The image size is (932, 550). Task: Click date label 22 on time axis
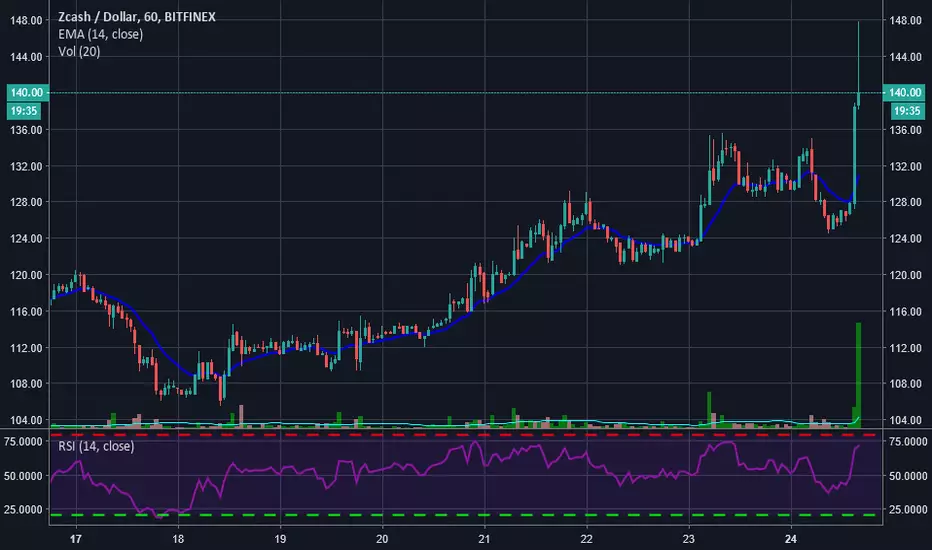[x=587, y=539]
